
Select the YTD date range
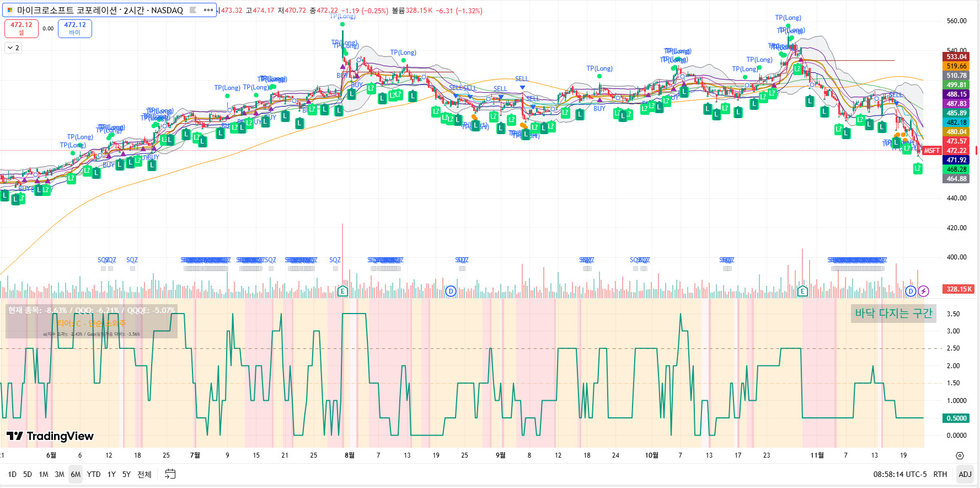click(x=94, y=474)
